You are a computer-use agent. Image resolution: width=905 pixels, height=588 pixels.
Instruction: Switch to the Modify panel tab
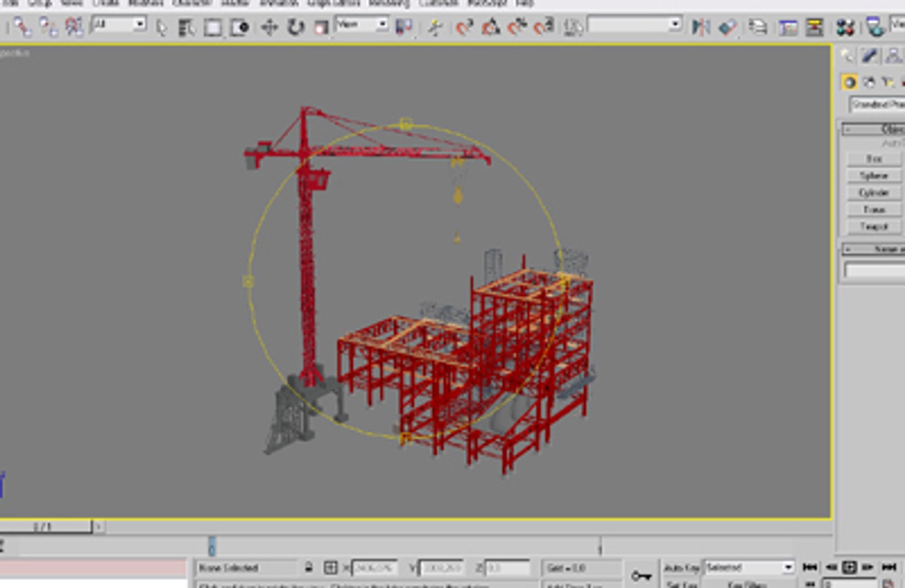pyautogui.click(x=870, y=56)
